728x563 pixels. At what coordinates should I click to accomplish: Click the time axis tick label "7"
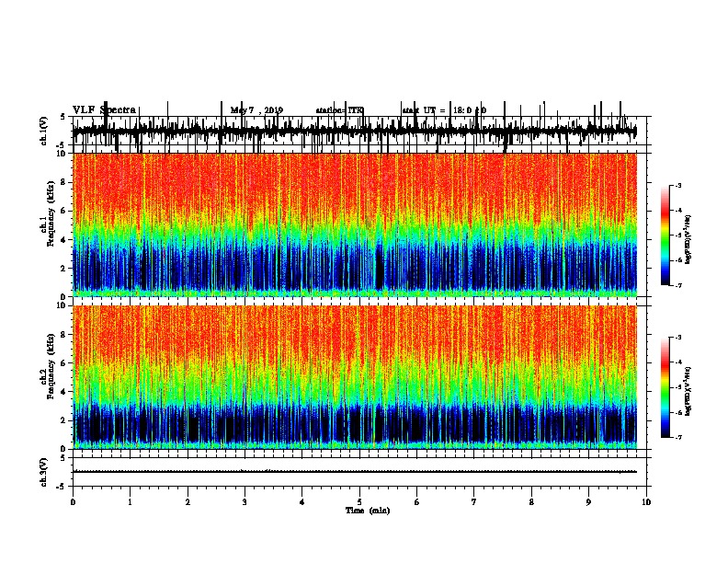point(474,502)
